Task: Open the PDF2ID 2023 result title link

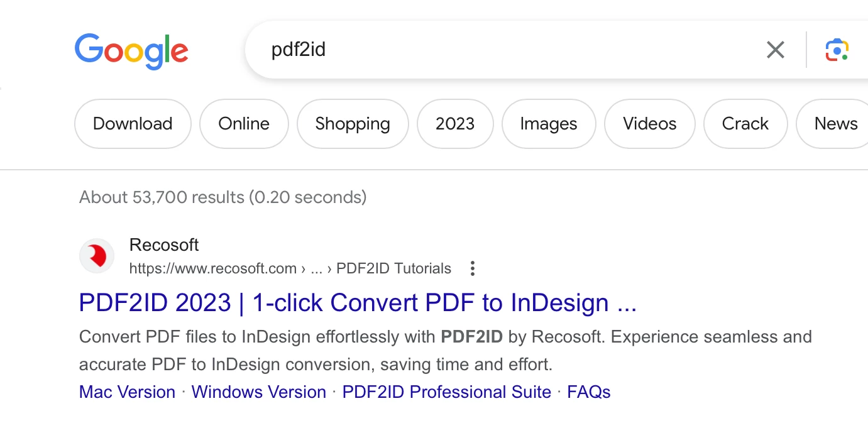Action: point(358,303)
